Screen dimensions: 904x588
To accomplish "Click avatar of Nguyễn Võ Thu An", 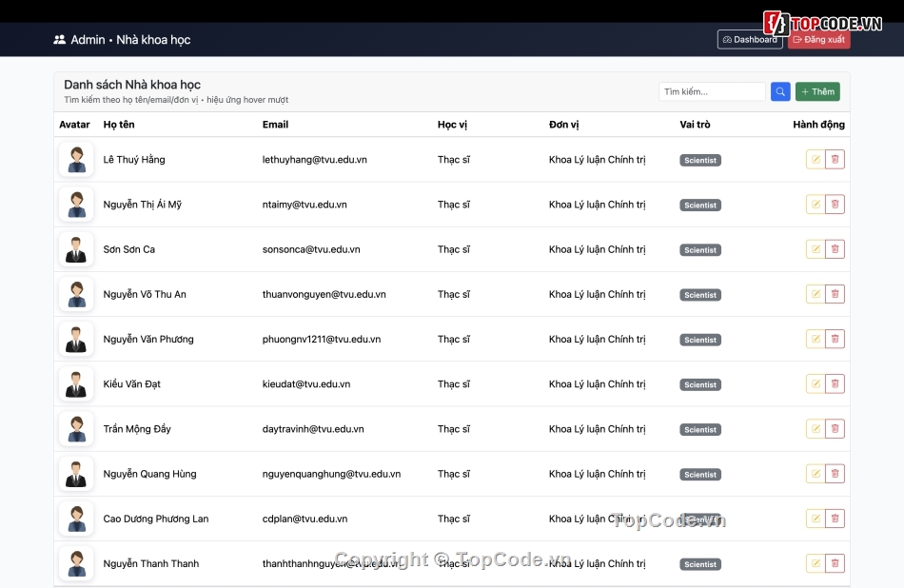I will (76, 294).
